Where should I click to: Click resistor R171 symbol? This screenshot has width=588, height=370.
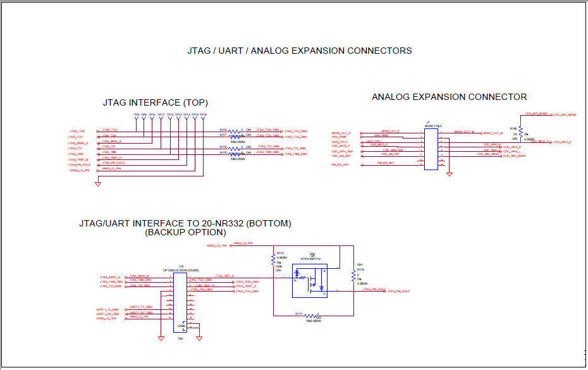(x=309, y=315)
